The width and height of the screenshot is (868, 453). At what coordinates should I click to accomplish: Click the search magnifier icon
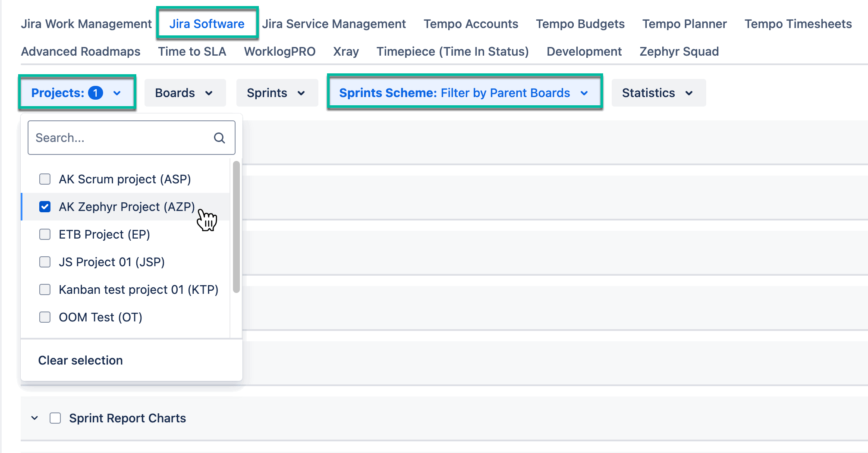pyautogui.click(x=220, y=137)
